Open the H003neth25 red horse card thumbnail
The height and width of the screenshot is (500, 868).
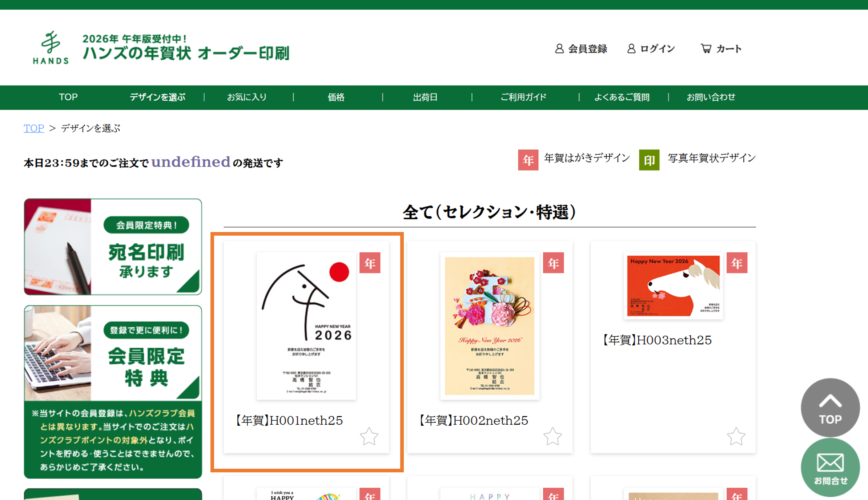[x=673, y=286]
